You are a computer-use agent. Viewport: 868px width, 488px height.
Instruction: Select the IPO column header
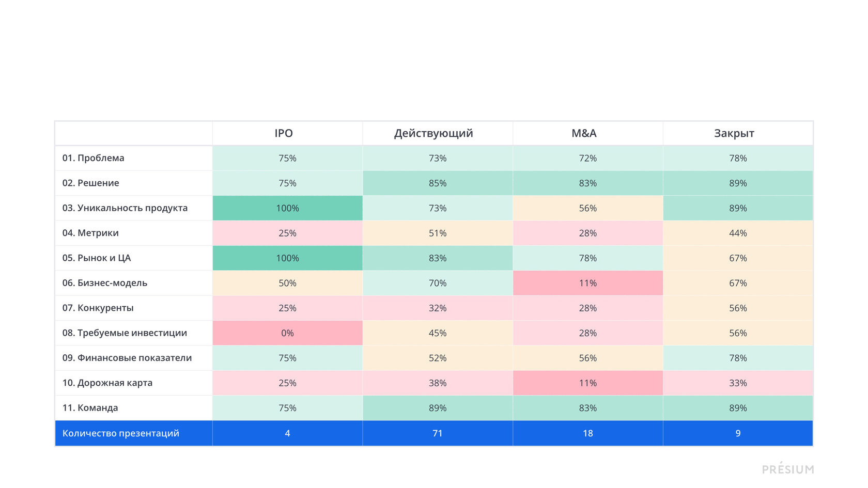tap(284, 133)
